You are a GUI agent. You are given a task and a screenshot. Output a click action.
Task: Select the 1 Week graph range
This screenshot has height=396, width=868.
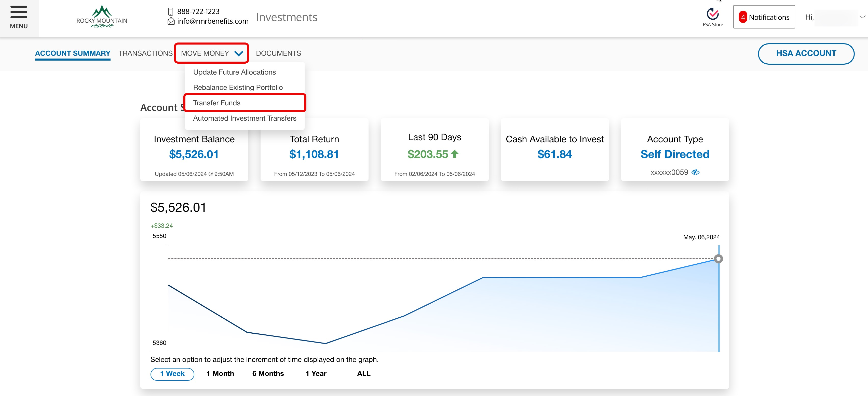172,374
